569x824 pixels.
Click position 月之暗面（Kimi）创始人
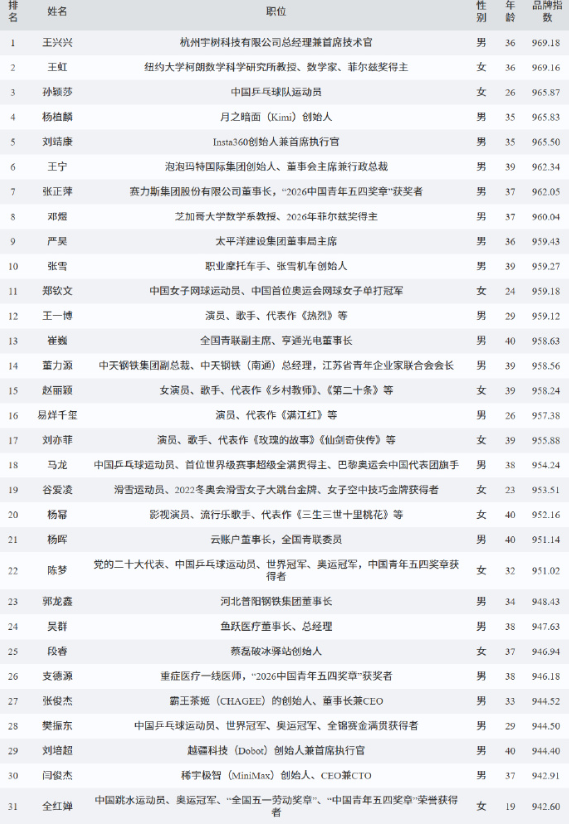276,117
